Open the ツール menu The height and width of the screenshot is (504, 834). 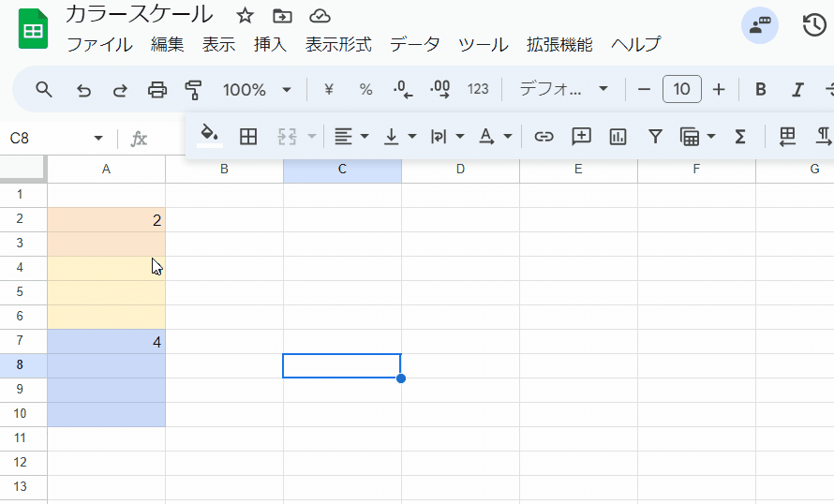[484, 44]
